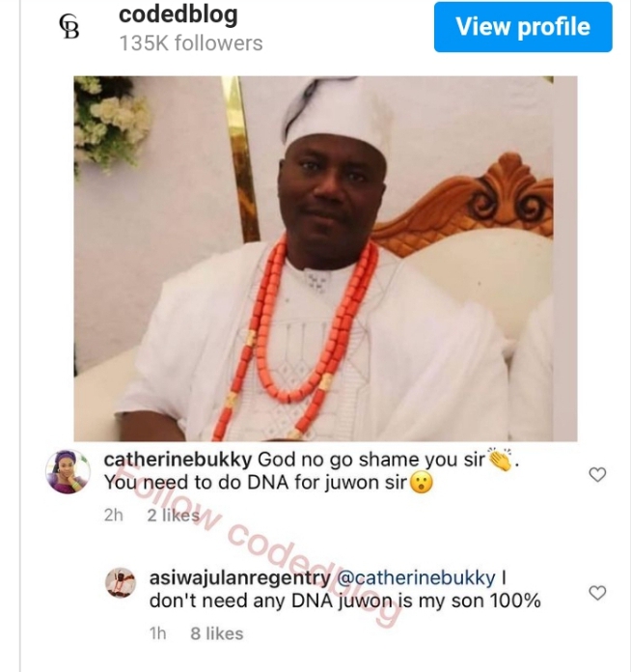The image size is (631, 672).
Task: Like catherinebukky's comment with the heart
Action: click(x=597, y=474)
